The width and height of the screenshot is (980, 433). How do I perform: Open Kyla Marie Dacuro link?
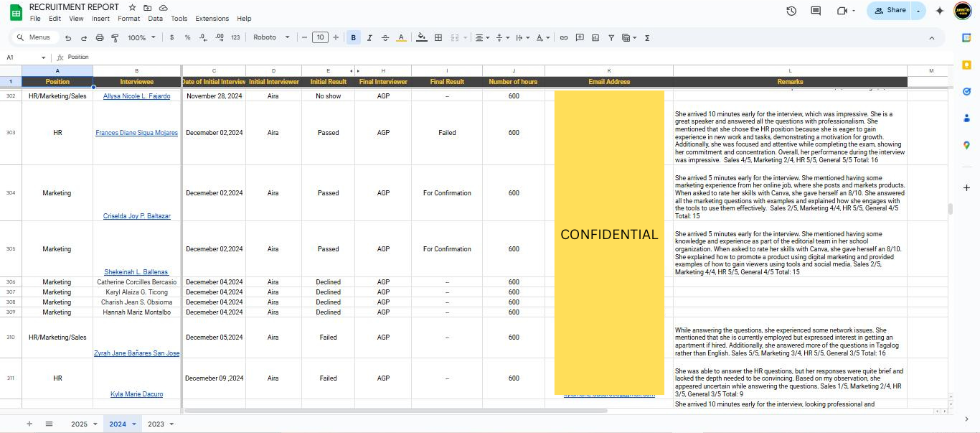[x=136, y=394]
